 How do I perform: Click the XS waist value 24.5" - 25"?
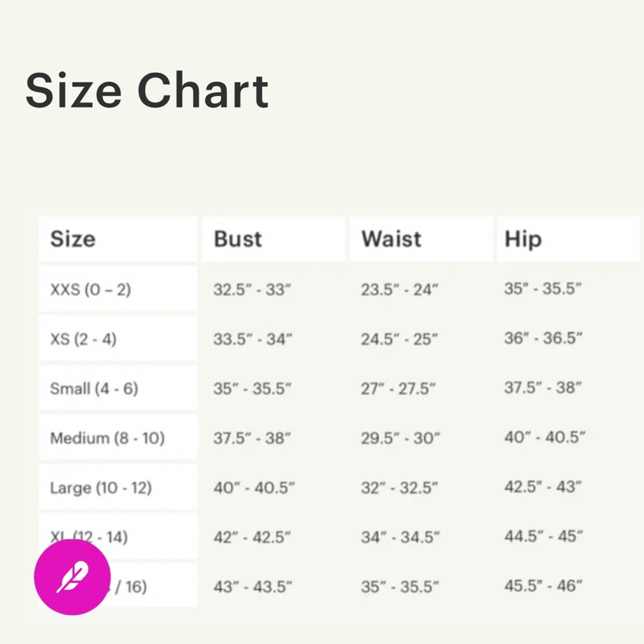(x=399, y=339)
